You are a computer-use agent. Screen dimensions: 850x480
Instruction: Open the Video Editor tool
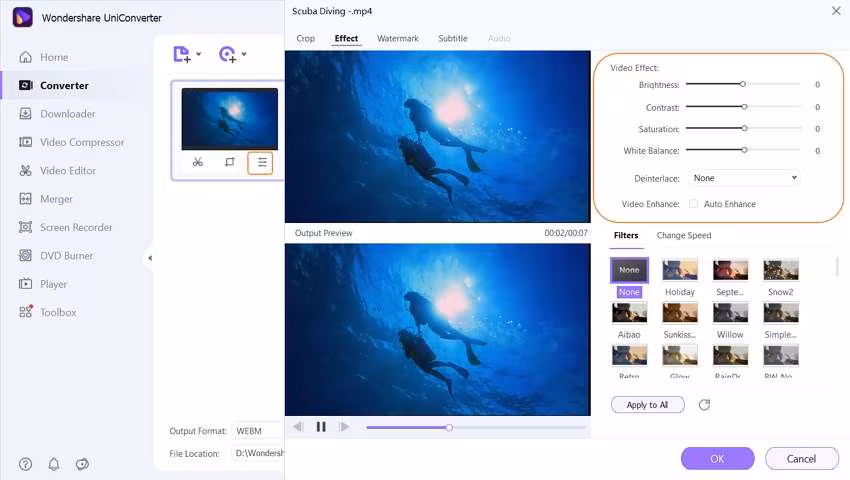click(57, 170)
